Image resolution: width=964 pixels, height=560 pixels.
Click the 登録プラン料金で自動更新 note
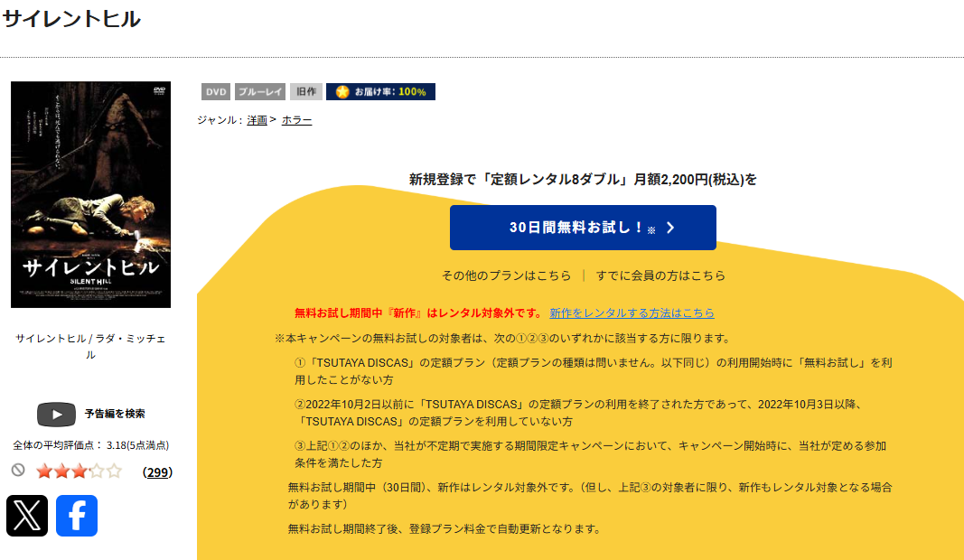(445, 528)
